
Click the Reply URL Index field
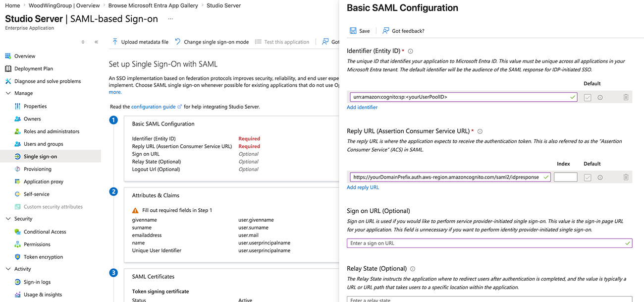click(565, 177)
